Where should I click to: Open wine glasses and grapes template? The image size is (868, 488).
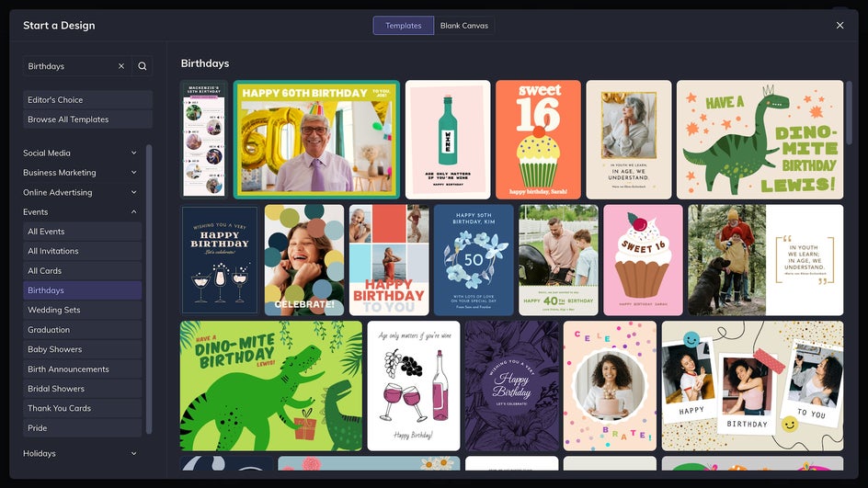click(x=414, y=386)
